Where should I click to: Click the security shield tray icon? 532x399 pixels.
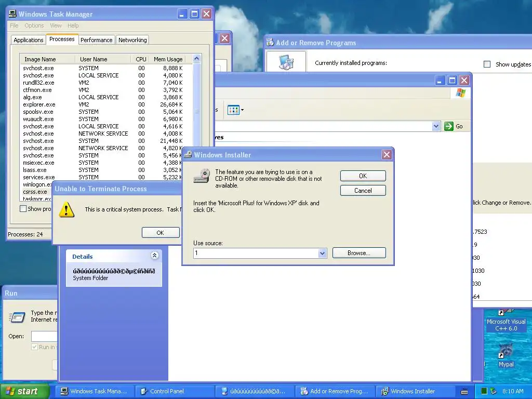[494, 391]
